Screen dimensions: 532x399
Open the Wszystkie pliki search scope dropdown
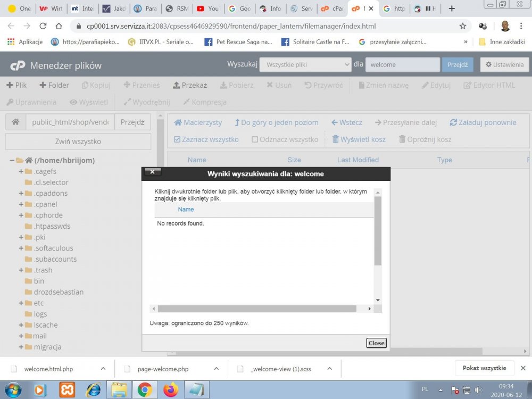[x=305, y=64]
